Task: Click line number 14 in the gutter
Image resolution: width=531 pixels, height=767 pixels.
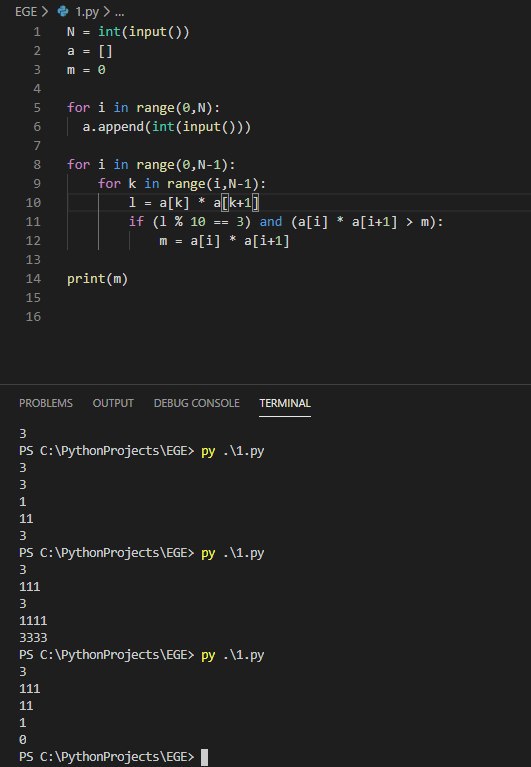Action: (33, 278)
